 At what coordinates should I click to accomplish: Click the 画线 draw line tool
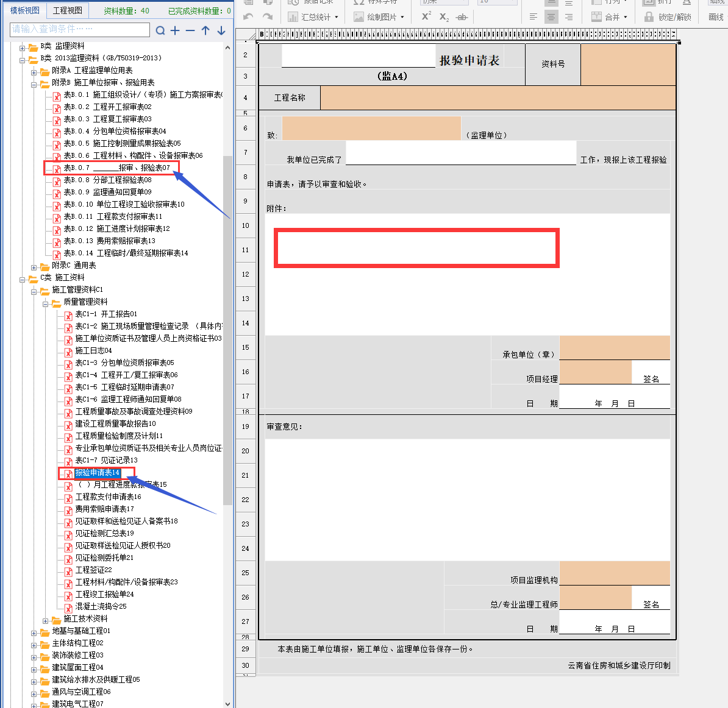[715, 17]
